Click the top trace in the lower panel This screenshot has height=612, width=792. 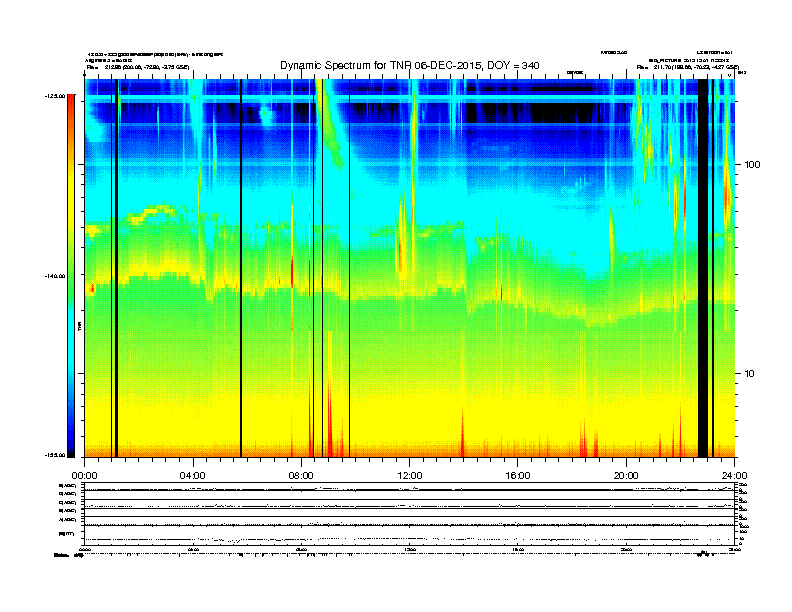[410, 489]
